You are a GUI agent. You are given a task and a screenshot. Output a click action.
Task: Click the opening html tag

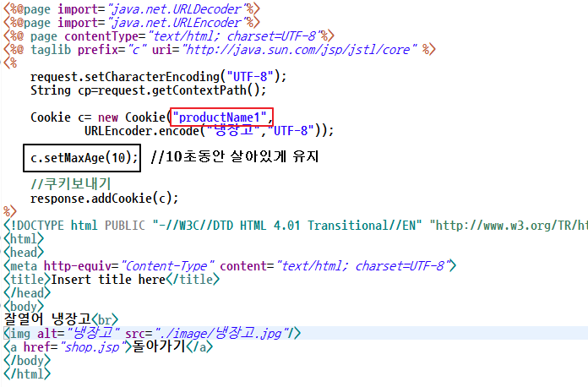24,239
